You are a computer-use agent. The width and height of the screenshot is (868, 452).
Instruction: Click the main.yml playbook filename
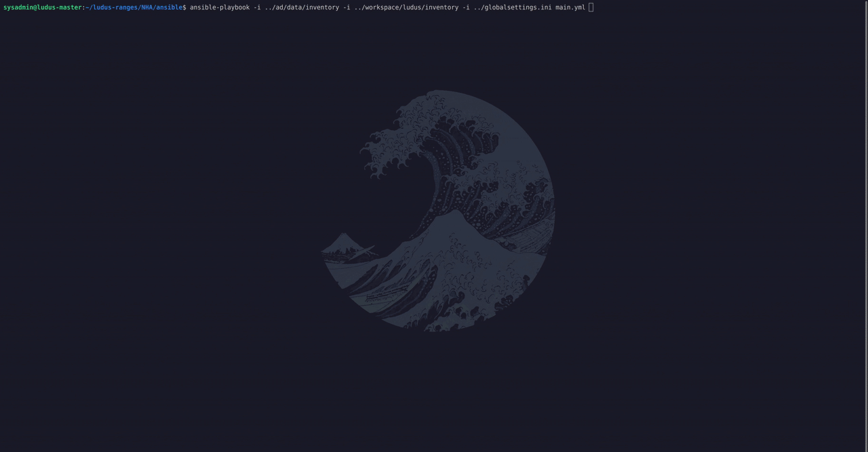tap(570, 7)
